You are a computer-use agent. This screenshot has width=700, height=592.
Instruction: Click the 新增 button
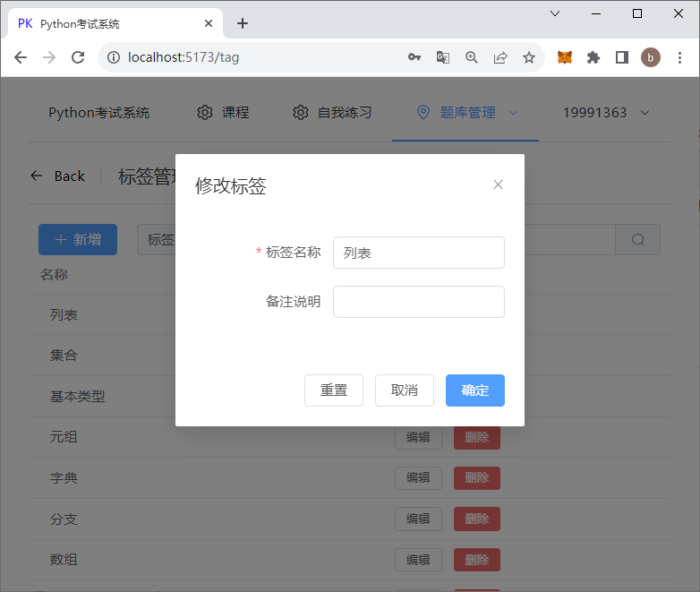78,239
